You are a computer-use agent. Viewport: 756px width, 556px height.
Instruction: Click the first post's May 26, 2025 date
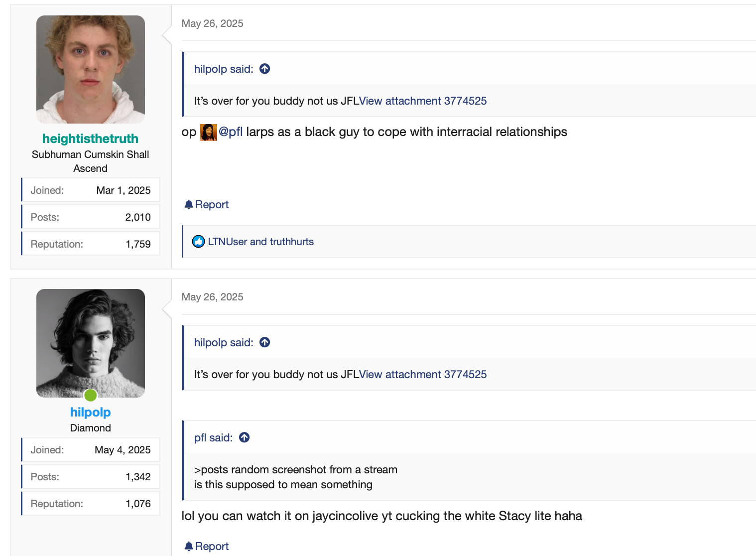click(x=213, y=23)
